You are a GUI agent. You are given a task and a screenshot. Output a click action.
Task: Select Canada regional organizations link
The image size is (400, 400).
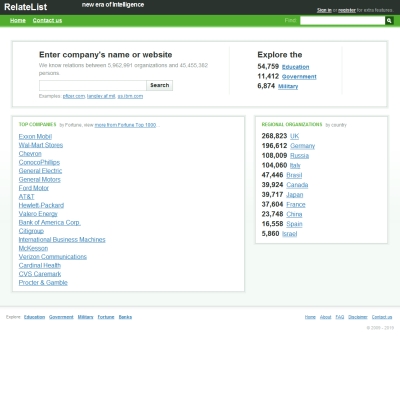tap(297, 185)
